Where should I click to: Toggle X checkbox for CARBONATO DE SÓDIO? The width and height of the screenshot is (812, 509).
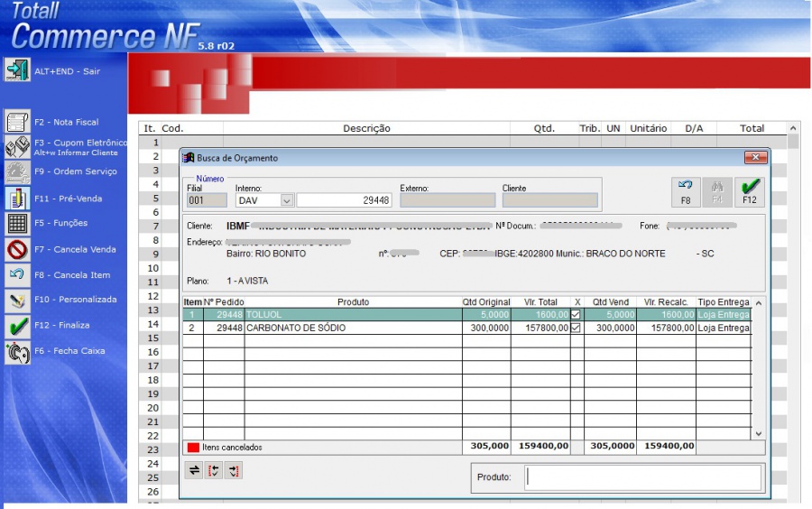576,329
